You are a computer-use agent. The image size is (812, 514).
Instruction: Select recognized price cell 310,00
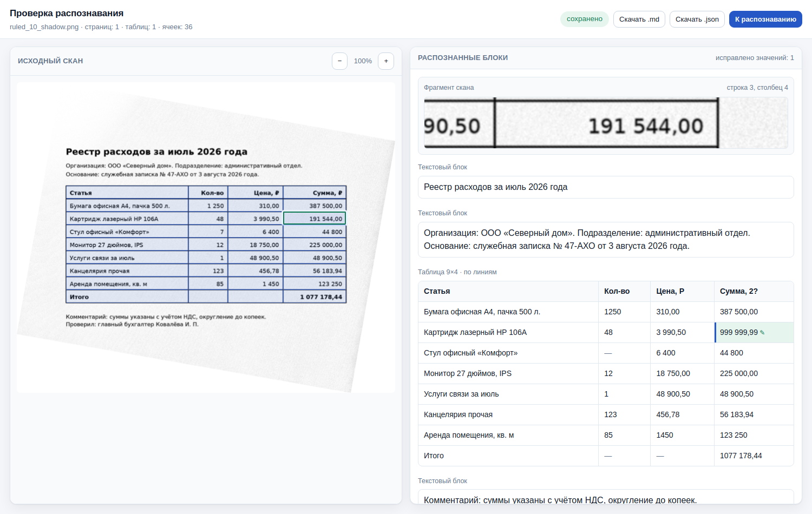[683, 312]
